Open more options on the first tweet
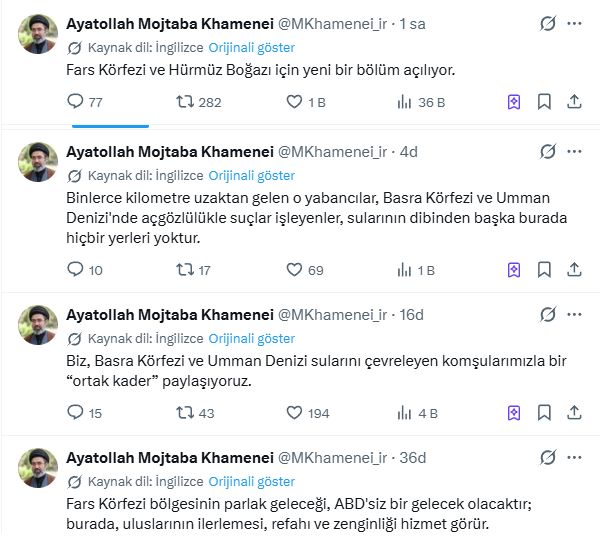 (x=577, y=23)
